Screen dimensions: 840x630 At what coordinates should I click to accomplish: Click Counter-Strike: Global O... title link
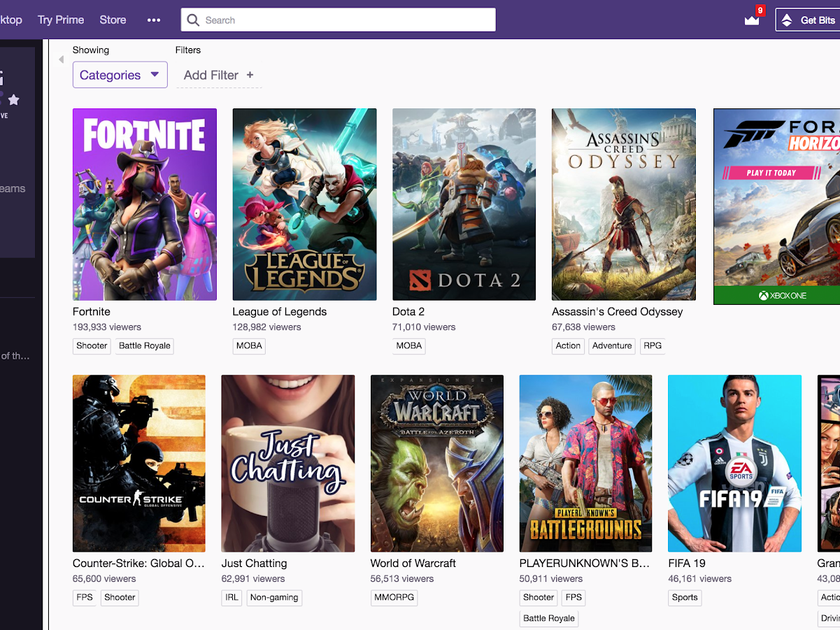[x=138, y=564]
